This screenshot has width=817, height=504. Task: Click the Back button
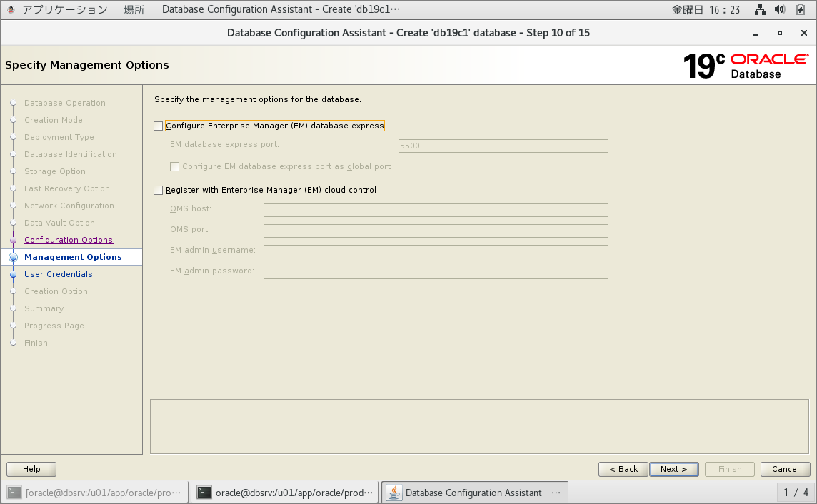[623, 469]
